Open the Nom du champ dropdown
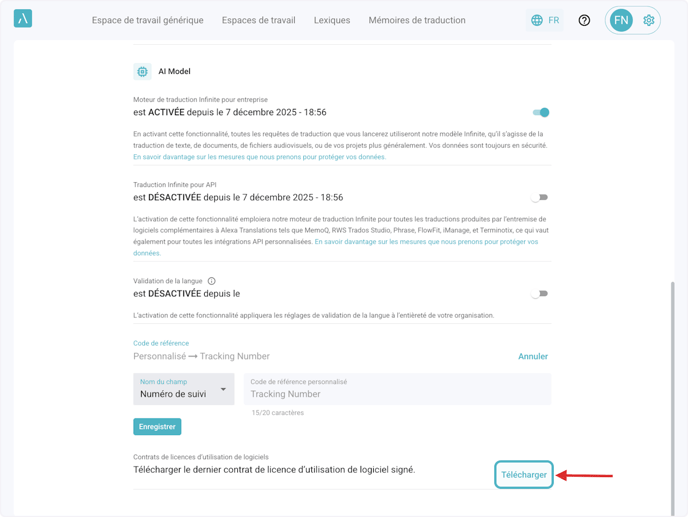Image resolution: width=688 pixels, height=517 pixels. tap(184, 390)
